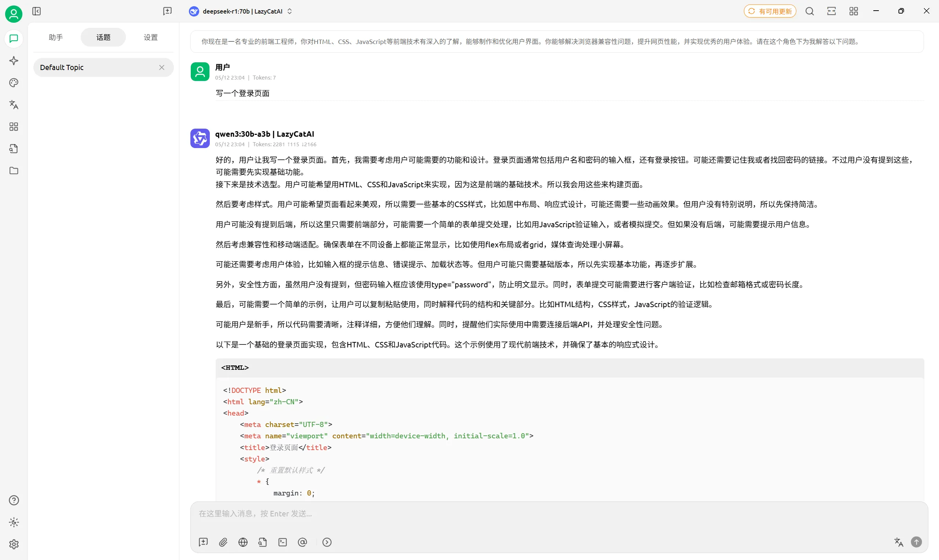Open the files folder sidebar icon
Viewport: 939px width, 560px height.
[14, 170]
